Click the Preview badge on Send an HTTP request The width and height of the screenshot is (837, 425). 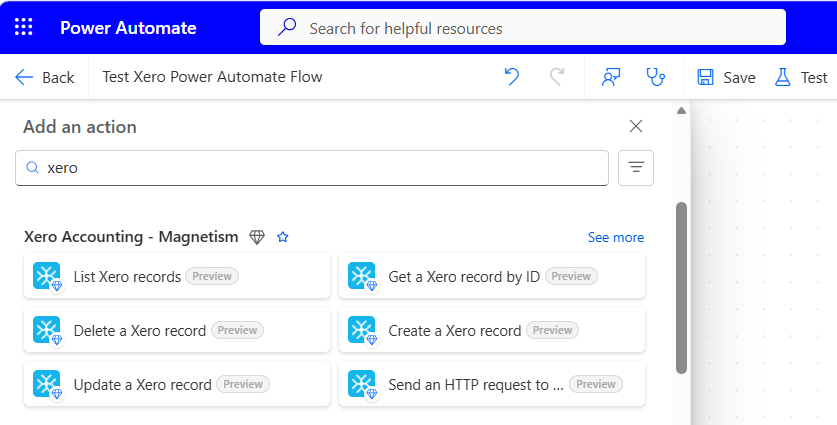(596, 384)
